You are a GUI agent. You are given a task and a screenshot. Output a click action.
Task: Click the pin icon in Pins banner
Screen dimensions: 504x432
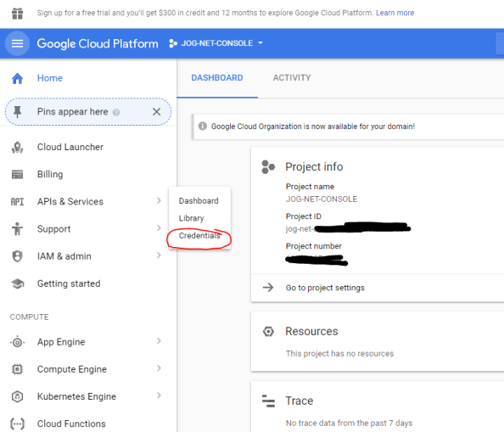tap(17, 111)
